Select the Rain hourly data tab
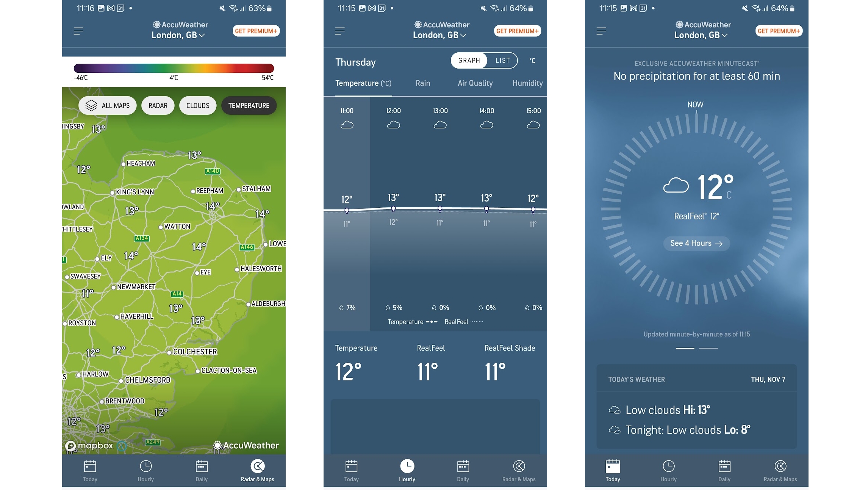This screenshot has height=490, width=868. tap(423, 83)
